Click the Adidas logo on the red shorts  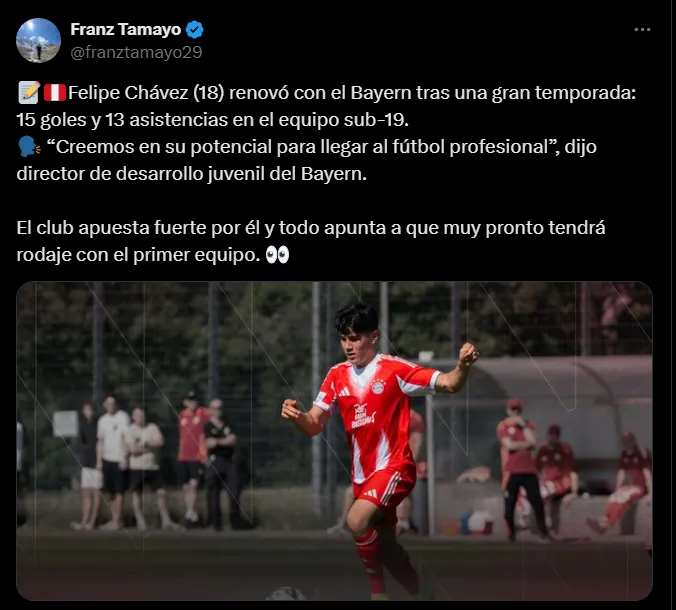[370, 493]
